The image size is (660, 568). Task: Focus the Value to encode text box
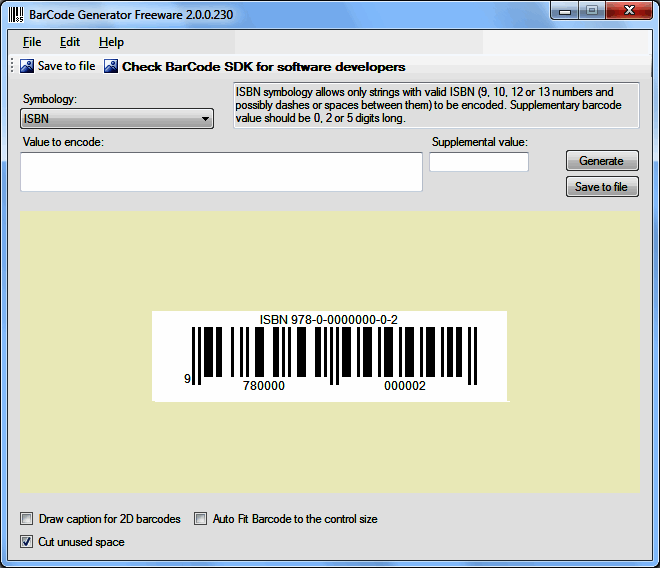[221, 172]
